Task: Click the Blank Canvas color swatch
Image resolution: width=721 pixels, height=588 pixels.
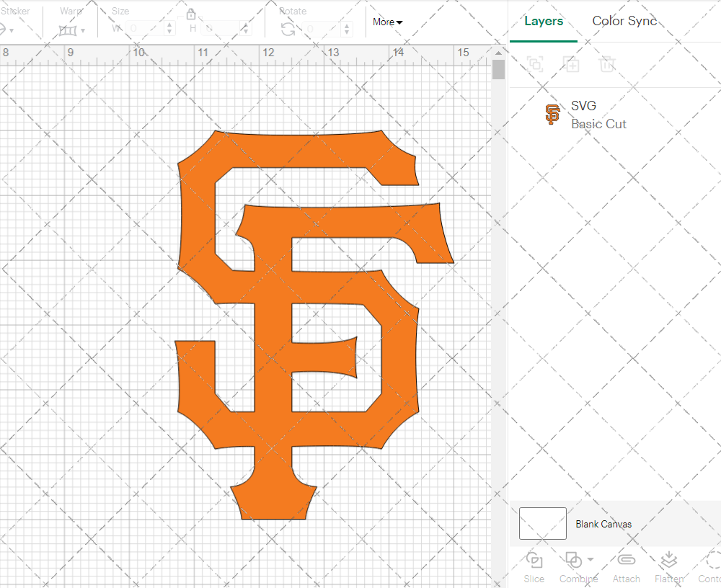Action: (542, 524)
